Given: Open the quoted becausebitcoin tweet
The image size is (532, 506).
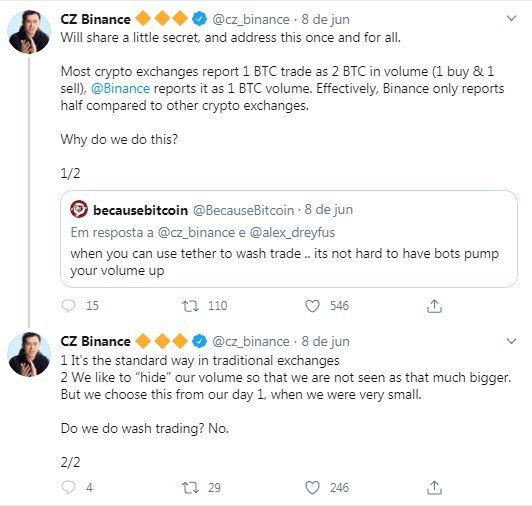Looking at the screenshot, I should (x=289, y=239).
